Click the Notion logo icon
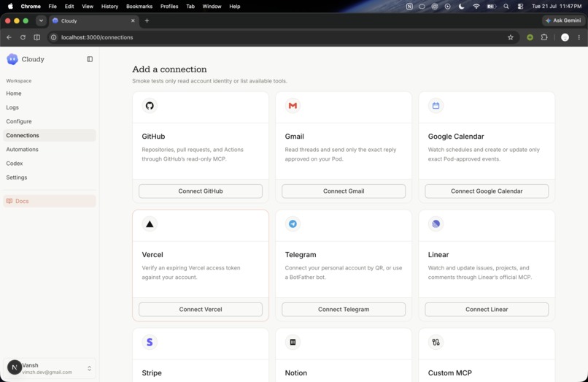The height and width of the screenshot is (382, 588). (293, 342)
